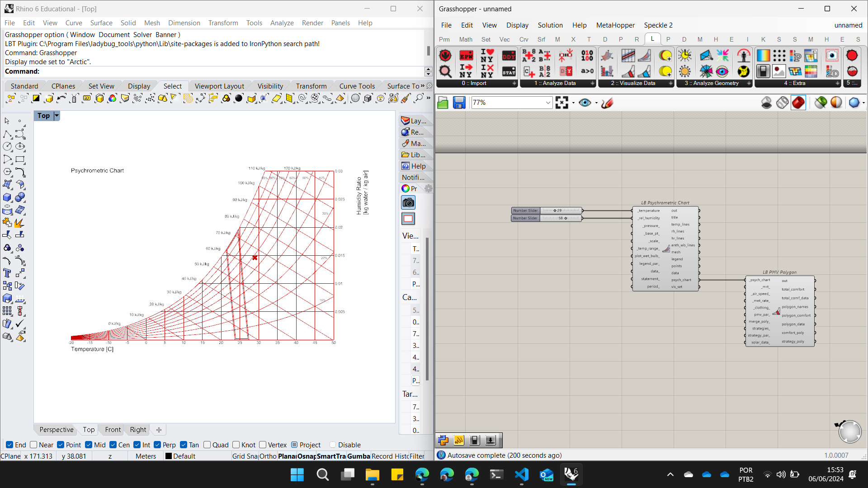
Task: Add a new viewport tab with plus
Action: 159,430
